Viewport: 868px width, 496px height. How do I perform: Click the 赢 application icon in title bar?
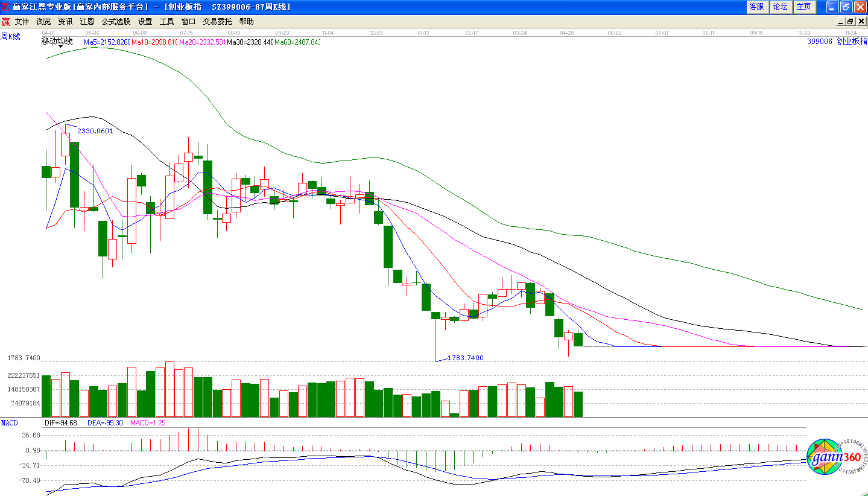coord(5,7)
